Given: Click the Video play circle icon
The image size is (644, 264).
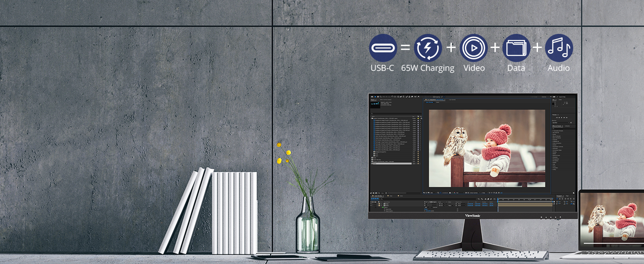Looking at the screenshot, I should [x=474, y=48].
